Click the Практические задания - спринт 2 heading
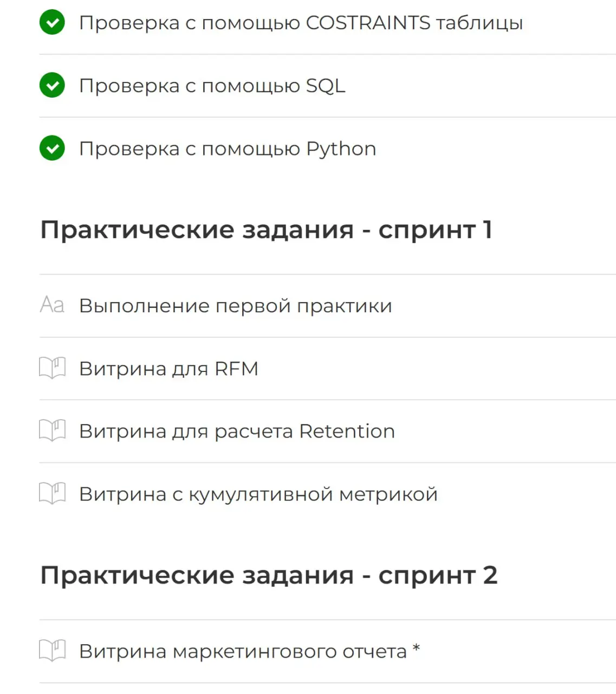Viewport: 616px width, 694px height. 269,575
